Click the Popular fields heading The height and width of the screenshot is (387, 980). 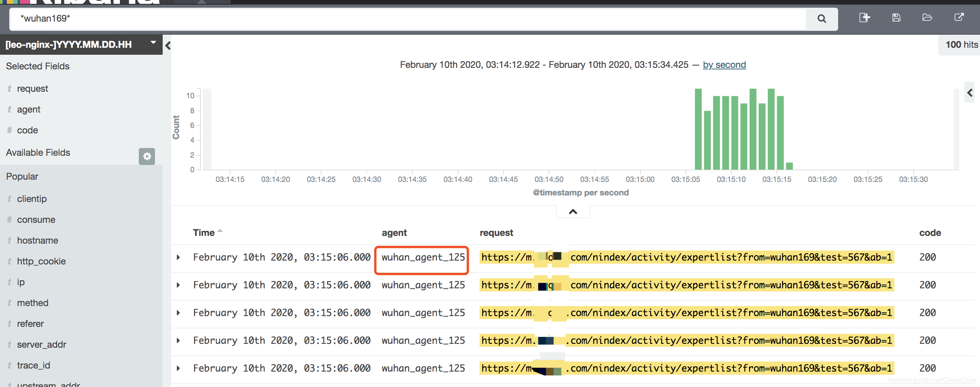coord(22,177)
